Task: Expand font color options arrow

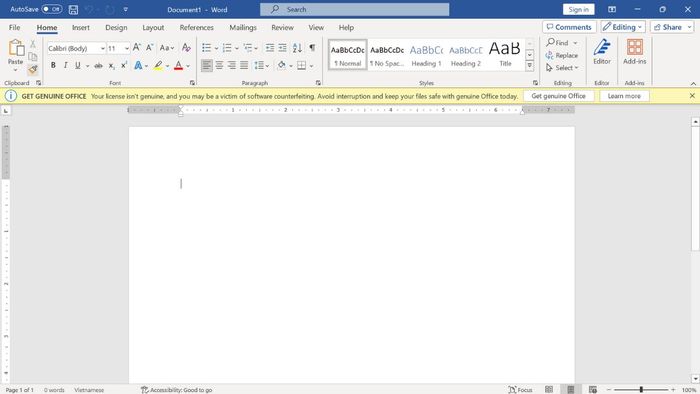Action: tap(188, 66)
